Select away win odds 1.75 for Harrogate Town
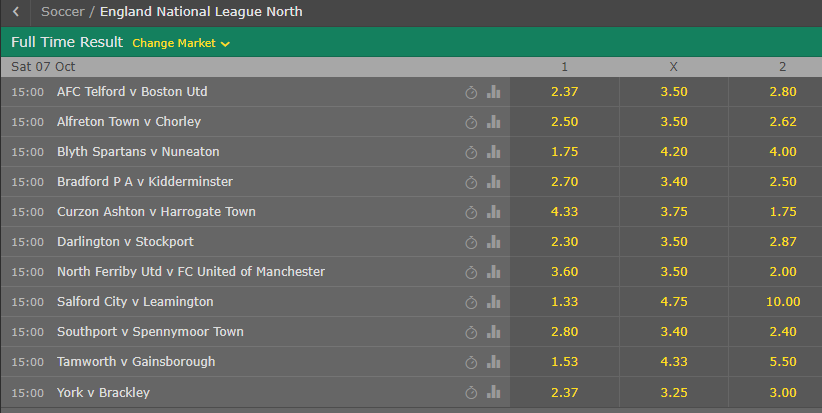Viewport: 822px width, 413px height. (782, 212)
